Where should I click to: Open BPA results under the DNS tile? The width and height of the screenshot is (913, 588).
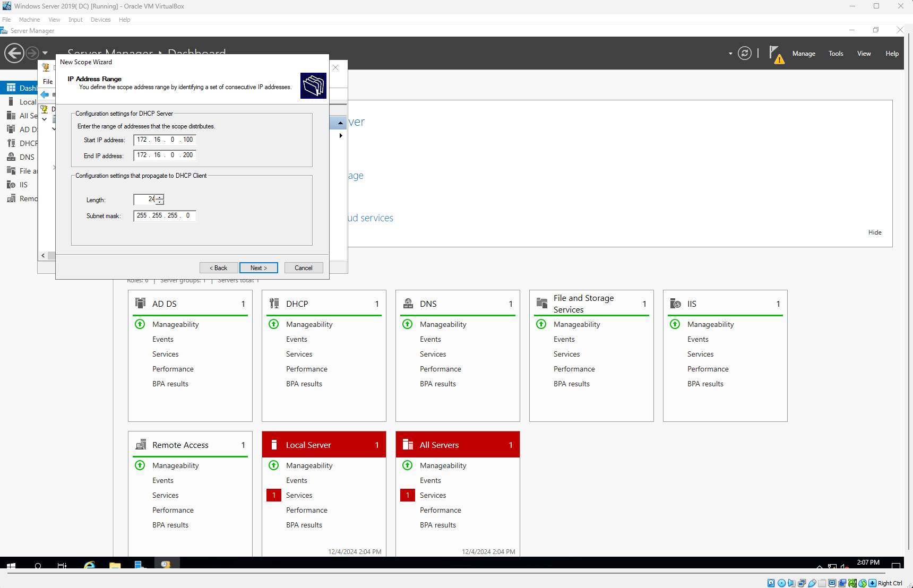tap(437, 384)
